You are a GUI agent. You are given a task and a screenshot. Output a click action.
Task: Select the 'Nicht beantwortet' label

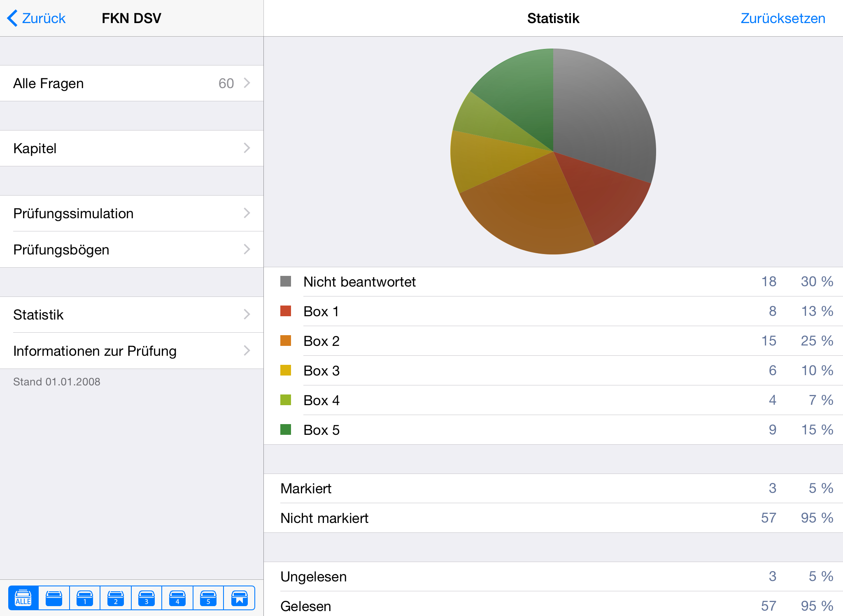pos(360,282)
